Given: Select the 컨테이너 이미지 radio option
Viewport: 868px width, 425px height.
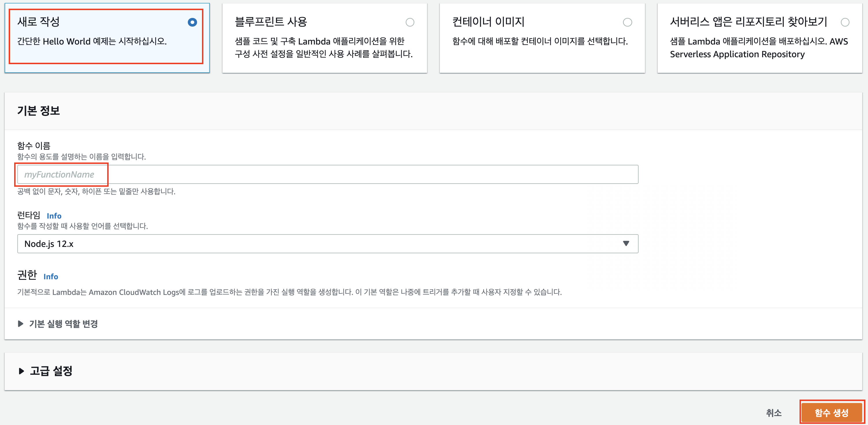Looking at the screenshot, I should pyautogui.click(x=627, y=22).
